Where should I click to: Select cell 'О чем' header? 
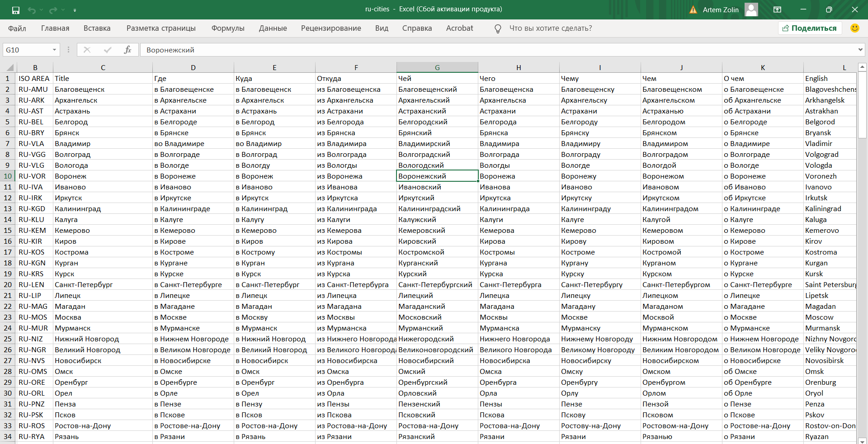point(763,78)
